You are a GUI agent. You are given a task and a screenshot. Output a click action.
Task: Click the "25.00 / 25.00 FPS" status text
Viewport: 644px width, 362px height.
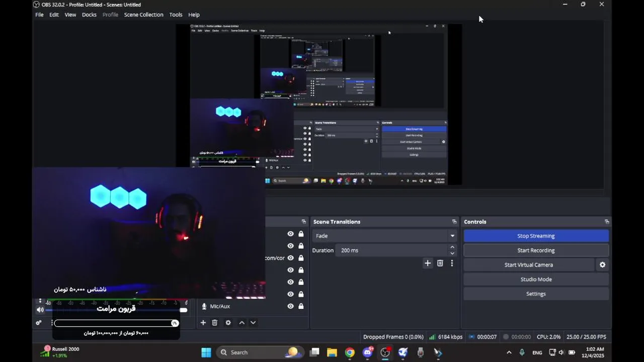586,337
